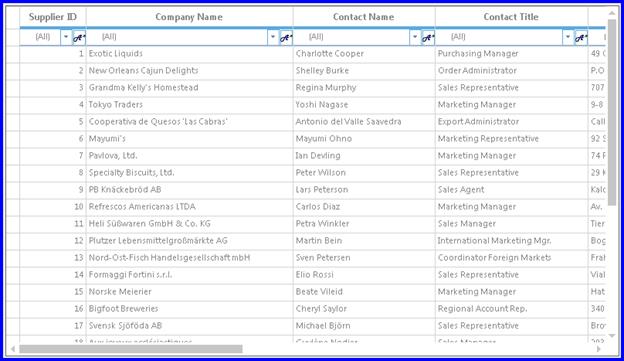Select the PB Knäckebröd AB cell
624x361 pixels.
(189, 190)
